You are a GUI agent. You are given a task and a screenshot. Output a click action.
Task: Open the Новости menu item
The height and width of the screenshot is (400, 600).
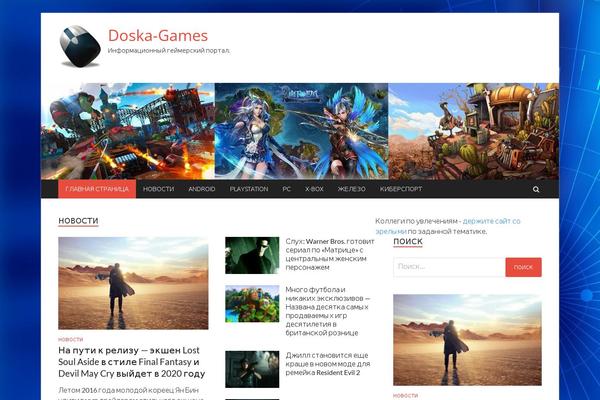(x=158, y=189)
